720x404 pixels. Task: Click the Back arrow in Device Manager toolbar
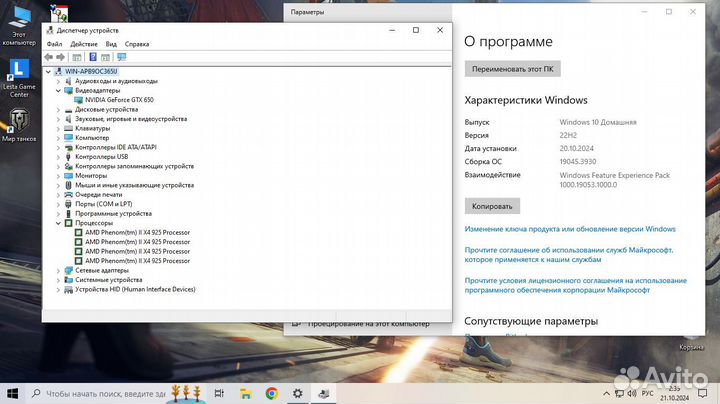(49, 57)
